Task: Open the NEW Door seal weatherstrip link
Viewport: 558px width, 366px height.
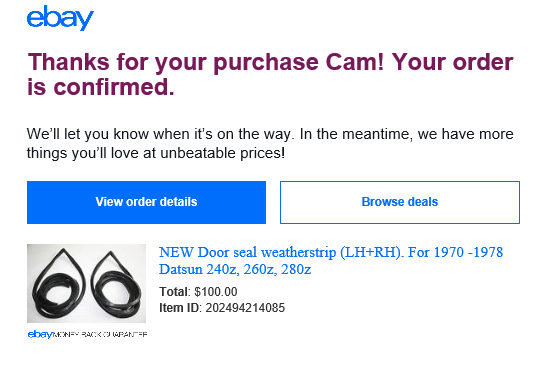Action: [x=331, y=261]
